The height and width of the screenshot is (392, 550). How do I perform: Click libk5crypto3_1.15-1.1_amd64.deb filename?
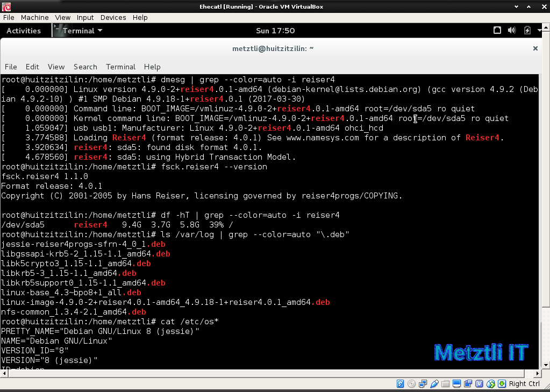[x=76, y=263]
